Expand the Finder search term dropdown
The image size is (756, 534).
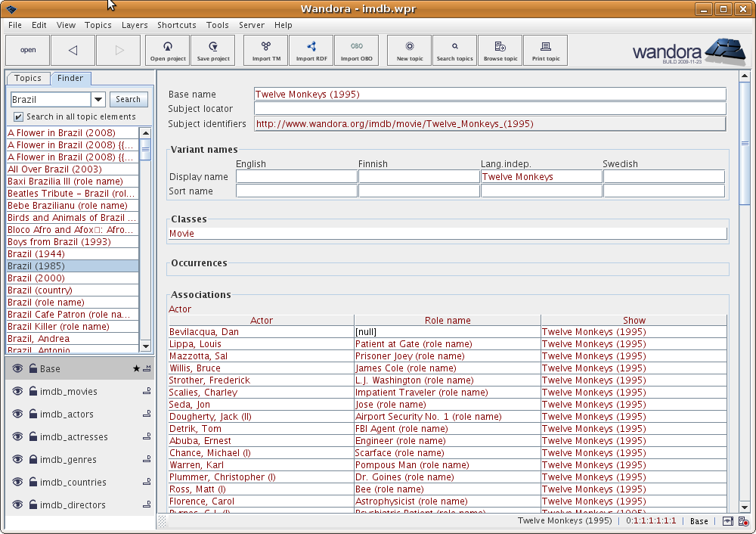tap(98, 100)
